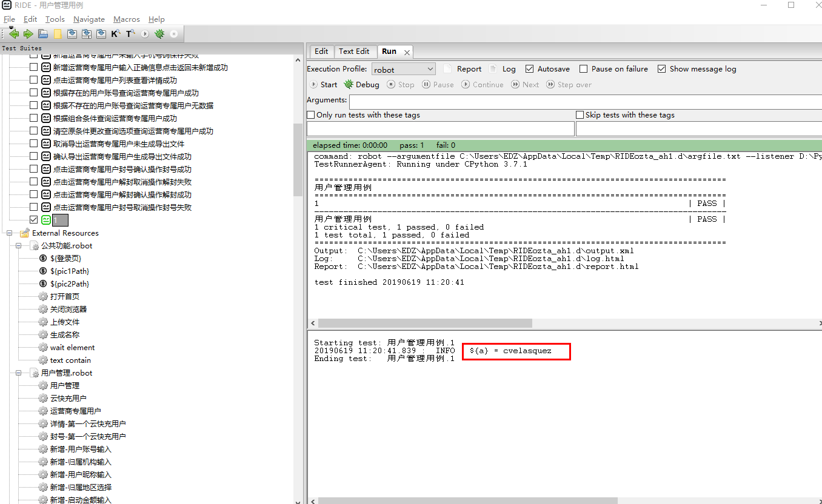Click the green Go Back arrow
This screenshot has height=504, width=822.
tap(14, 34)
